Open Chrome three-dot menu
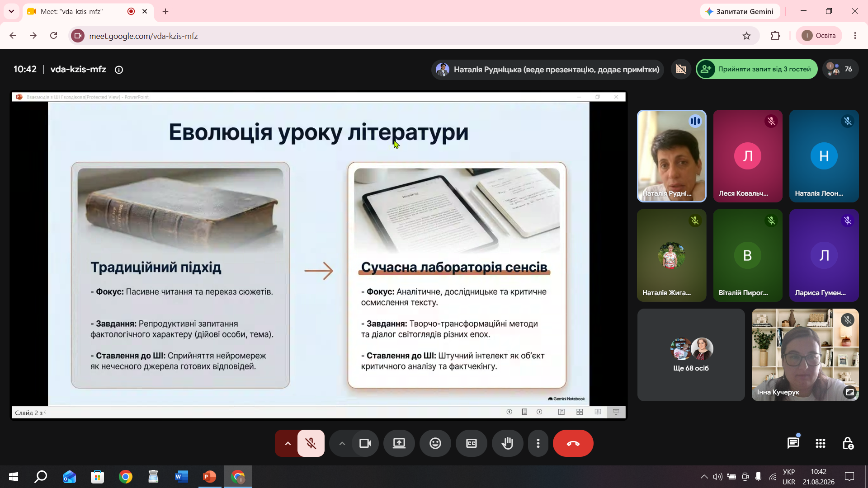Viewport: 868px width, 488px height. 855,36
